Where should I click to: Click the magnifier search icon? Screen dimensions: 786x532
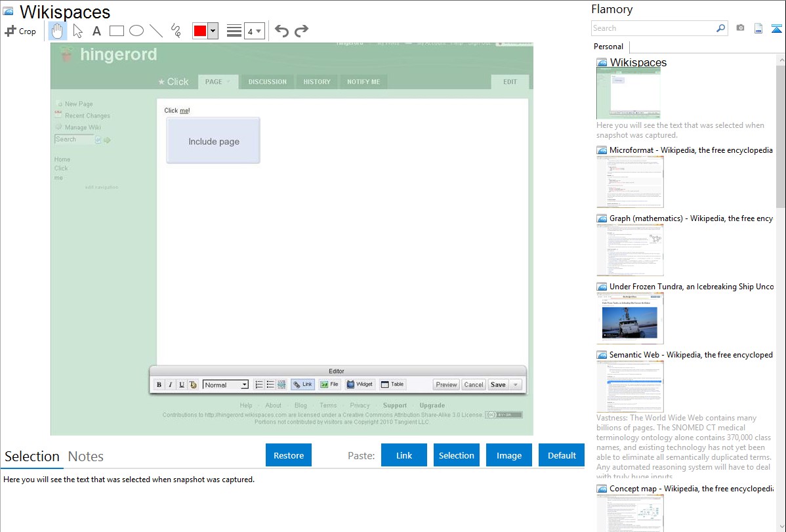point(720,28)
